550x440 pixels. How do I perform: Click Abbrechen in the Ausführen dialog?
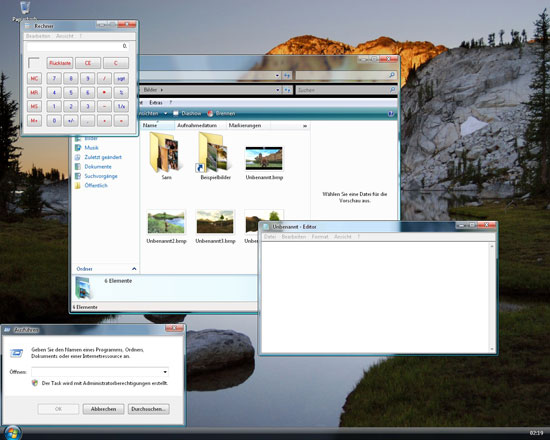tap(103, 409)
